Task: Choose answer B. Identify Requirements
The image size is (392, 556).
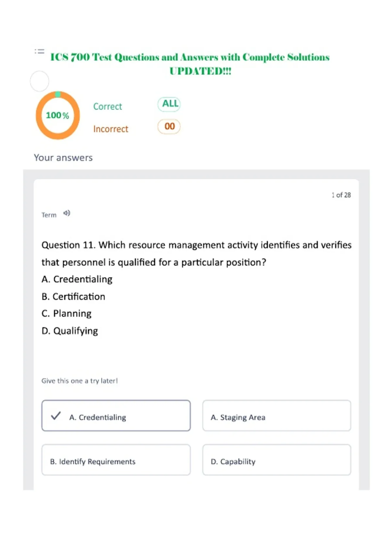Action: (116, 460)
